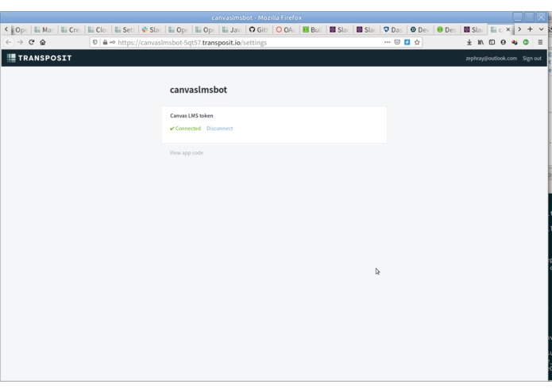The height and width of the screenshot is (392, 552).
Task: Open the View app code link
Action: [186, 152]
